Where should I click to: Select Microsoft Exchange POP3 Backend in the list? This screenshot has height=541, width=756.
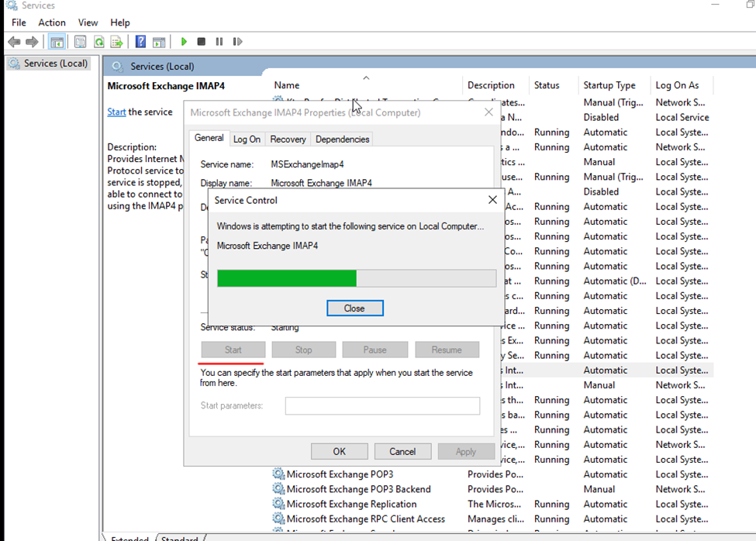(357, 489)
